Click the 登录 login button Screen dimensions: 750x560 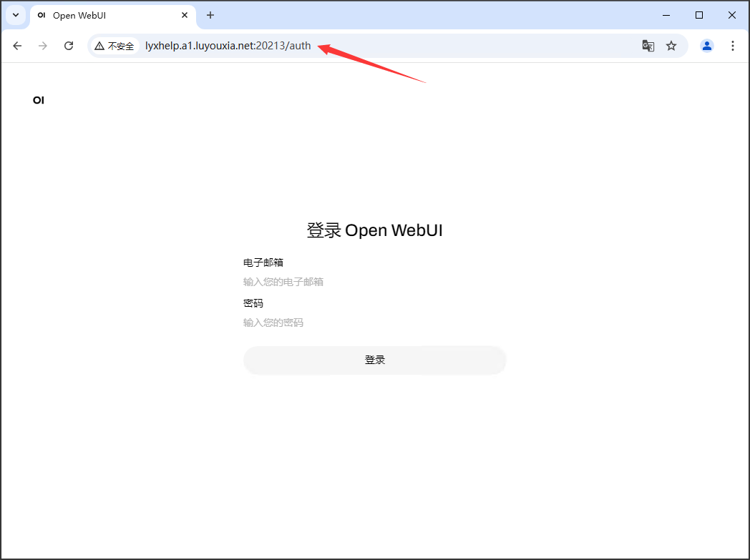click(374, 360)
